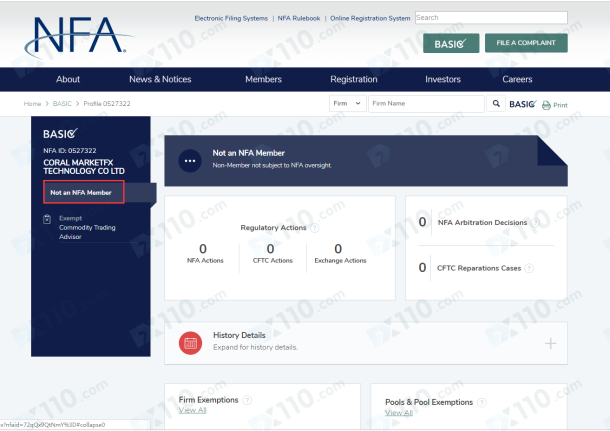Click the top Search input field

click(x=491, y=18)
